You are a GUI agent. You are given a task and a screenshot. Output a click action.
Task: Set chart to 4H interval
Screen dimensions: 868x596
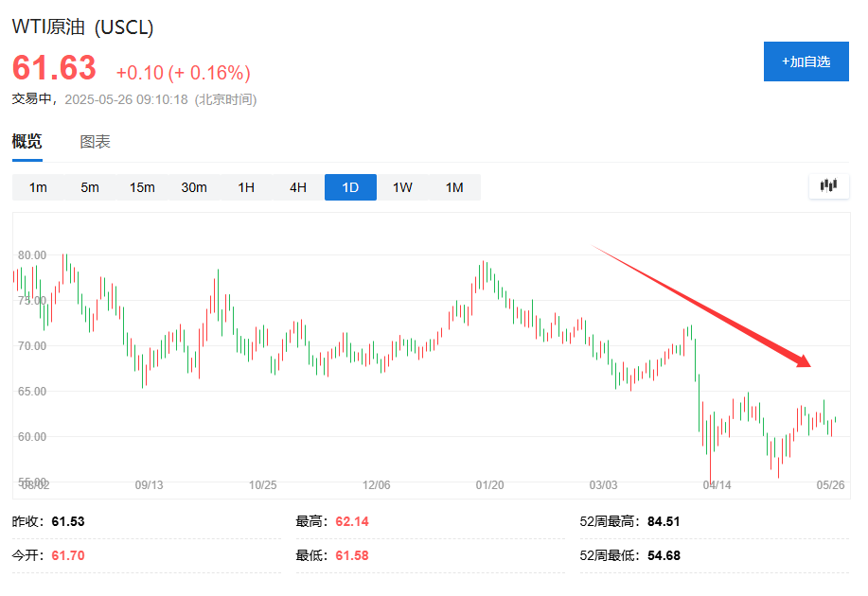coord(298,187)
